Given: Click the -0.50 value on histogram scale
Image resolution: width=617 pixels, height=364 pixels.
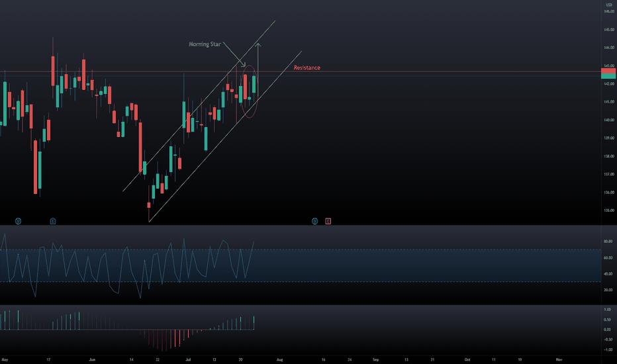Looking at the screenshot, I should [608, 340].
